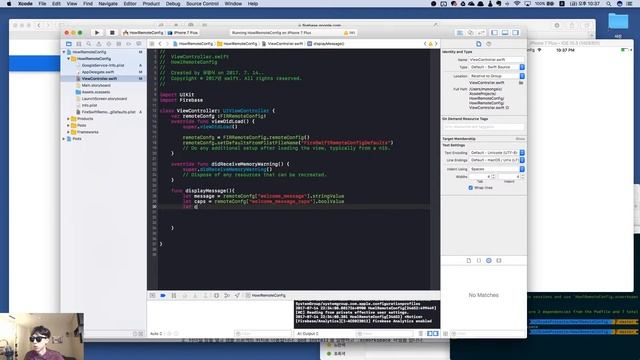
Task: Open the Navigate menu
Action: [x=108, y=4]
